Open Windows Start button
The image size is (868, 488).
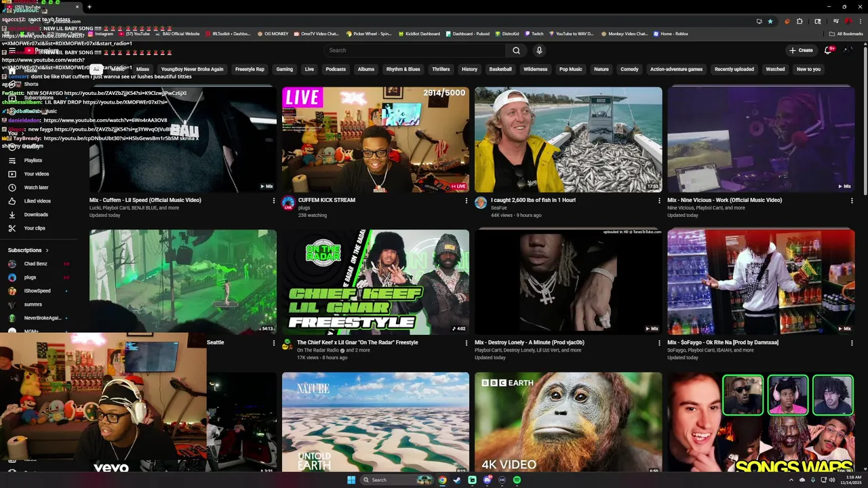pos(351,480)
